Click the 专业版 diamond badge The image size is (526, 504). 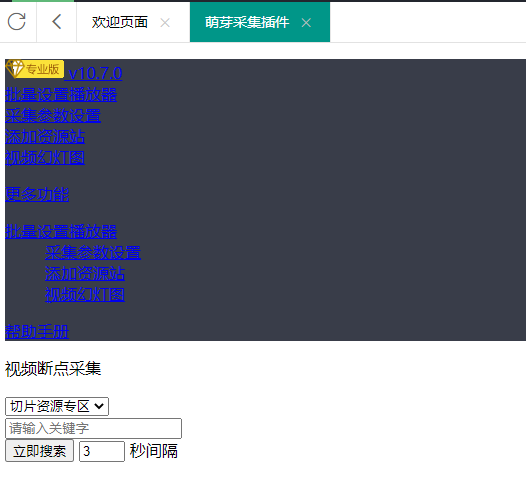click(x=35, y=69)
